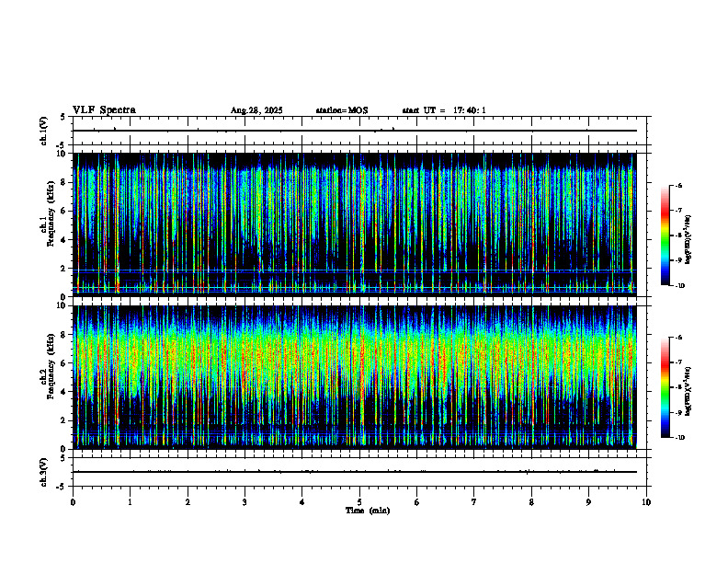Click the "8" kHz tick on ch.1 frequency axis
The height and width of the screenshot is (563, 728).
coord(64,182)
